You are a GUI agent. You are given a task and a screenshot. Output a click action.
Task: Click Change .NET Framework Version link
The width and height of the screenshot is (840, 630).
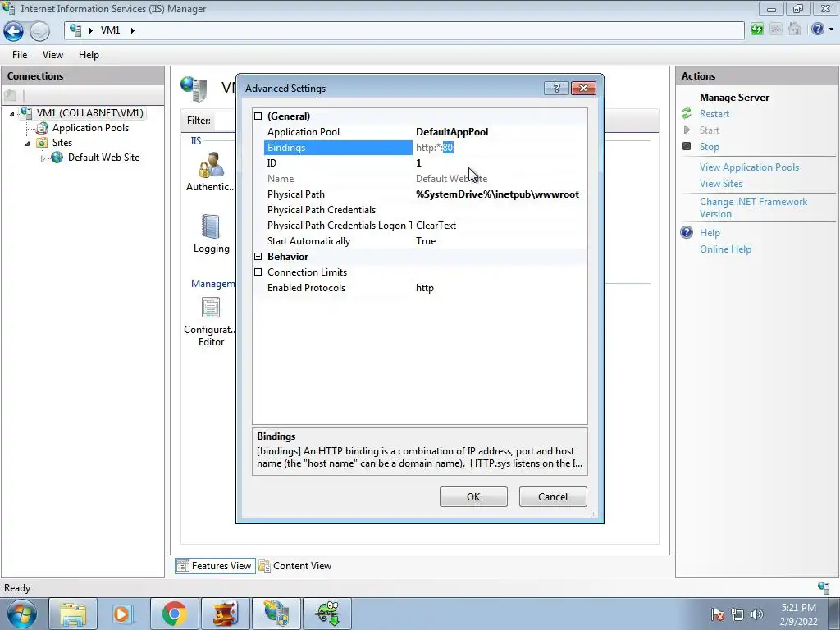click(753, 208)
